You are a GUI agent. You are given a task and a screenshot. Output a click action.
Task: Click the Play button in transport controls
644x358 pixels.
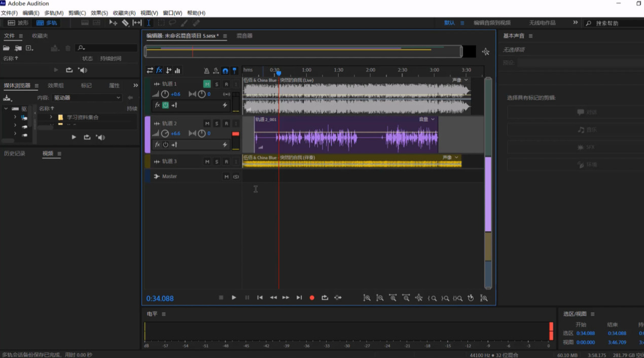[234, 298]
